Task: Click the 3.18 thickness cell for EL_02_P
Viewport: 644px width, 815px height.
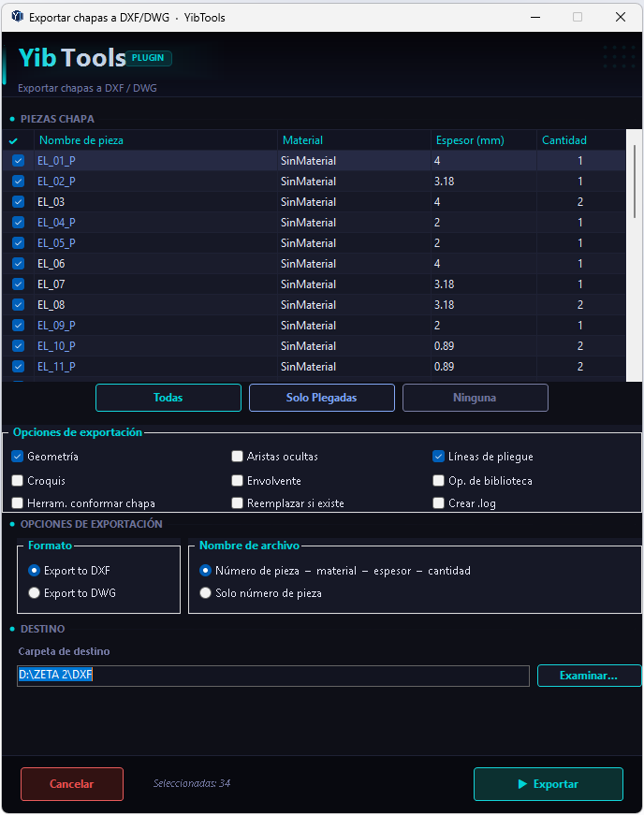Action: [x=483, y=182]
